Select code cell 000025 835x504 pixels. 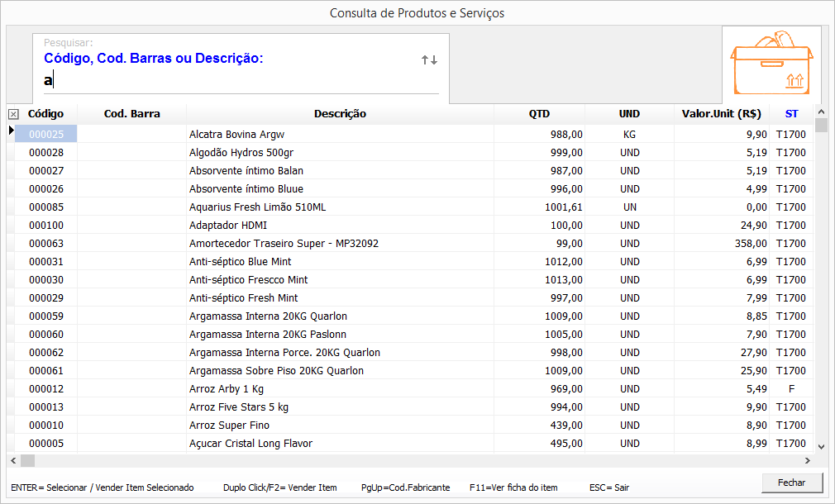[x=45, y=134]
